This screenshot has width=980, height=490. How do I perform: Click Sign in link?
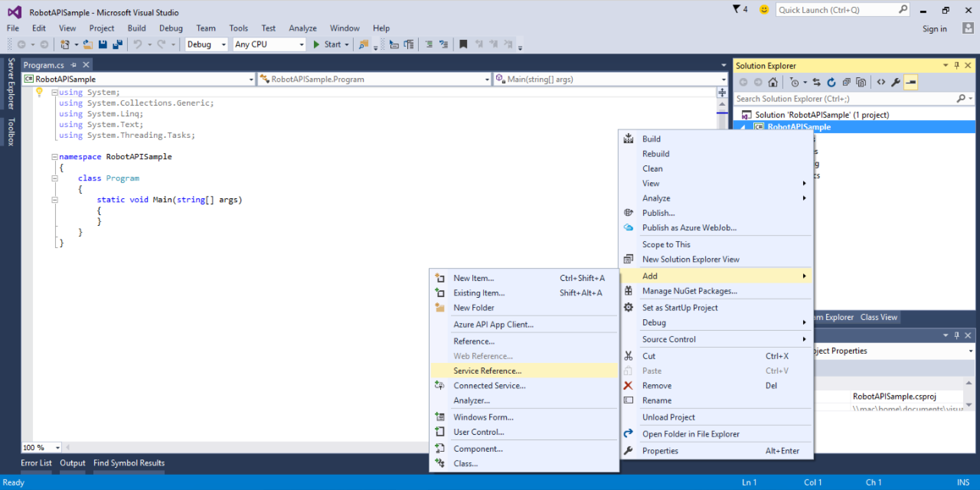(x=934, y=29)
